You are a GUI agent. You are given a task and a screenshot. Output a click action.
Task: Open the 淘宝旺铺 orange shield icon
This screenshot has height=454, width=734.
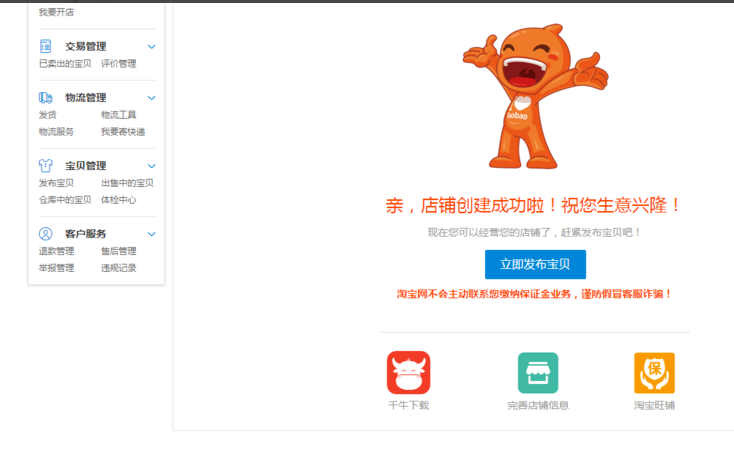point(654,373)
